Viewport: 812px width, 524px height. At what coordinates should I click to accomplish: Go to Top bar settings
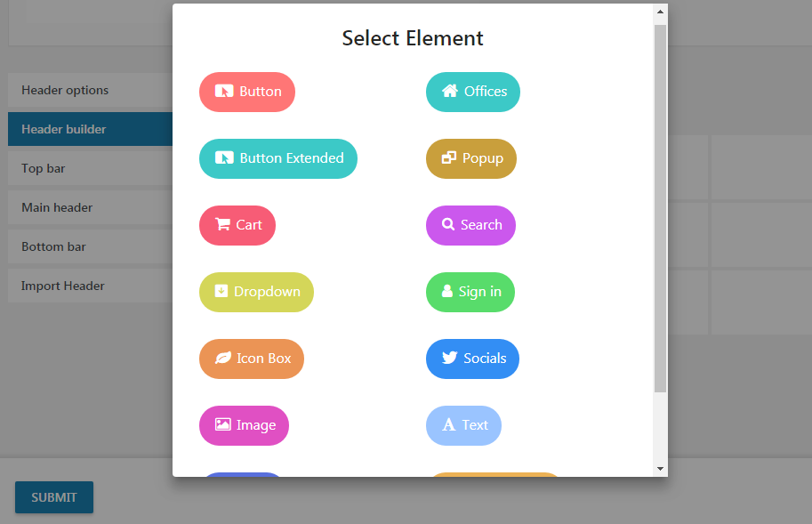(x=44, y=168)
